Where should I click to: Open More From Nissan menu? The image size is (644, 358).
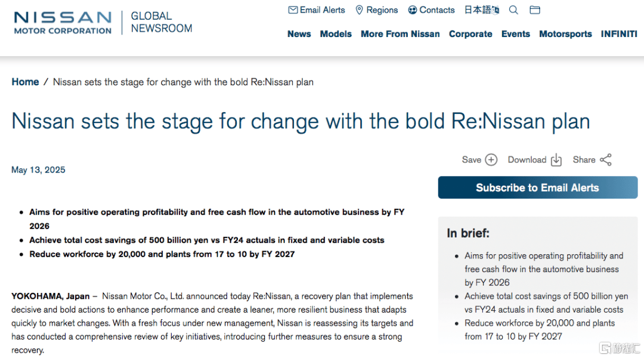pos(400,34)
